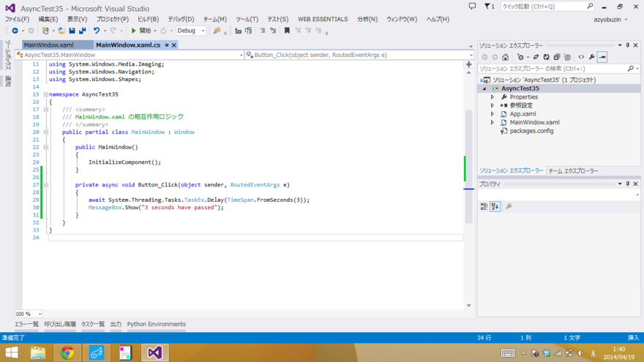Click the Windows Start button

[x=11, y=352]
